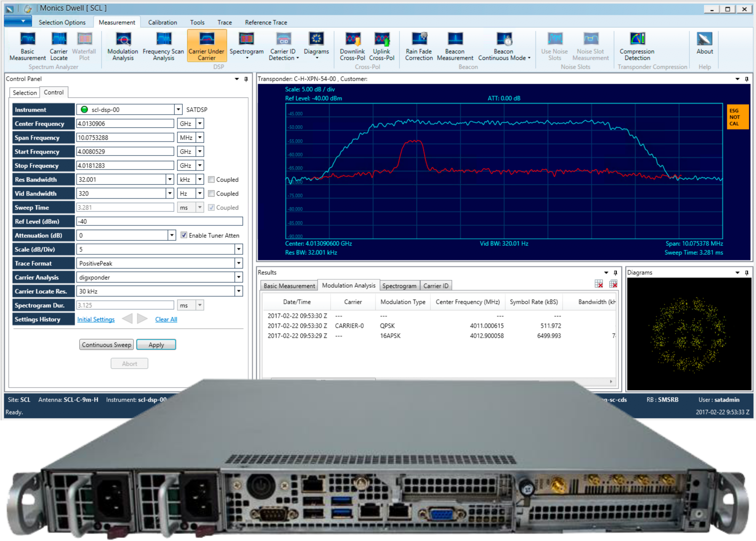Expand the Trace Format dropdown
Screen dimensions: 756x541
click(x=239, y=263)
